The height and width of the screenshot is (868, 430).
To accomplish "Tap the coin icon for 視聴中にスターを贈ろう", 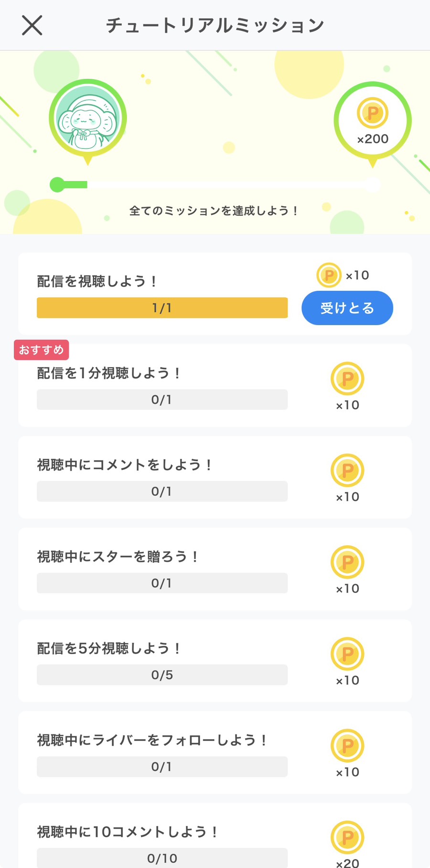I will point(347,562).
